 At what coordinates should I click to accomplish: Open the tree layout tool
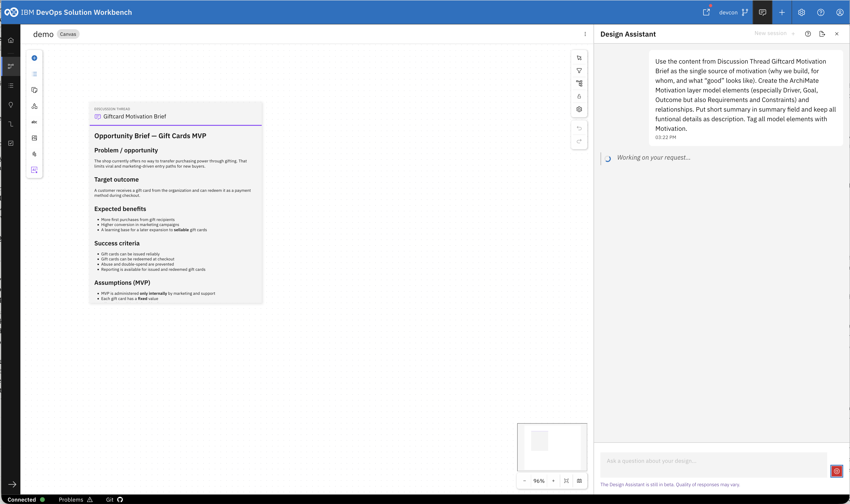579,83
